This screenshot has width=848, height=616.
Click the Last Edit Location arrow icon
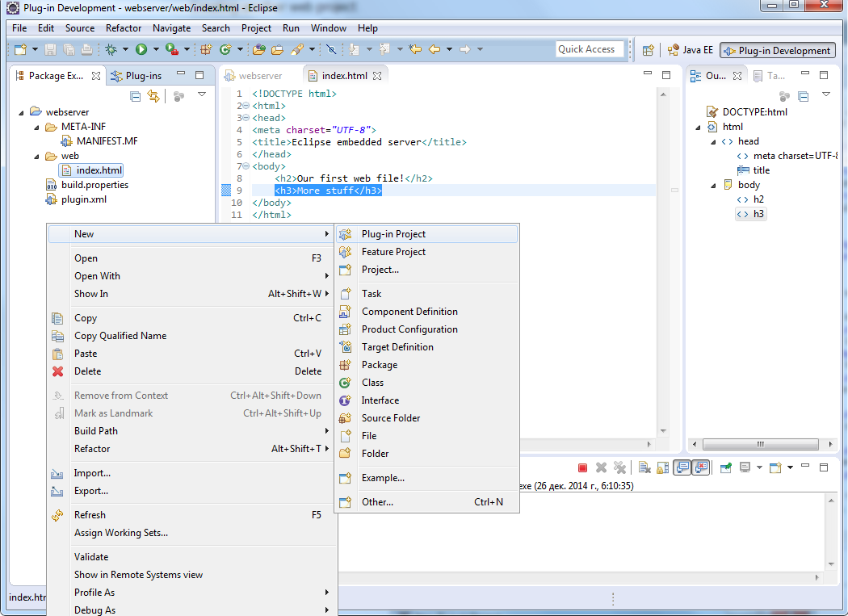[415, 50]
